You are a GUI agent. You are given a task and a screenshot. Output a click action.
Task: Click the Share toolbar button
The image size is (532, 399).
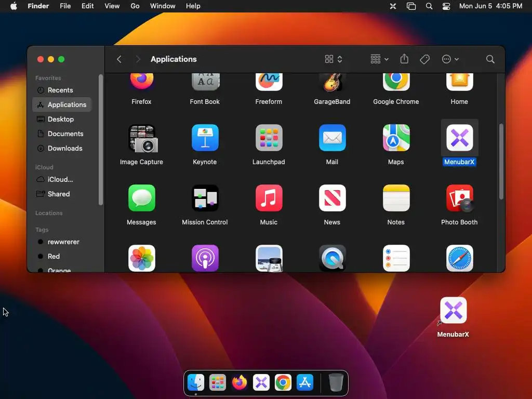point(404,59)
